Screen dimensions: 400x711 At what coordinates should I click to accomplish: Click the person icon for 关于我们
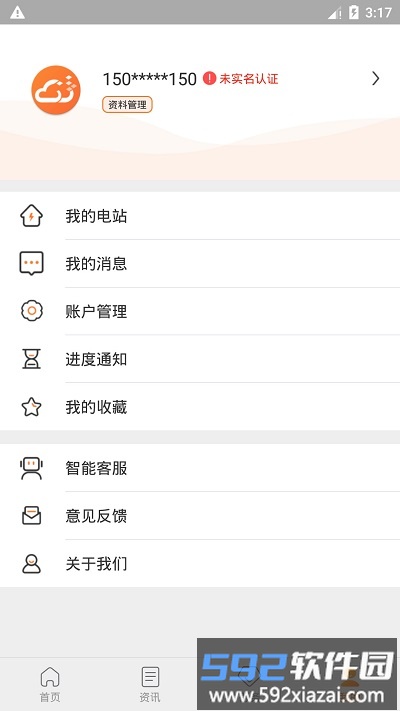click(32, 564)
